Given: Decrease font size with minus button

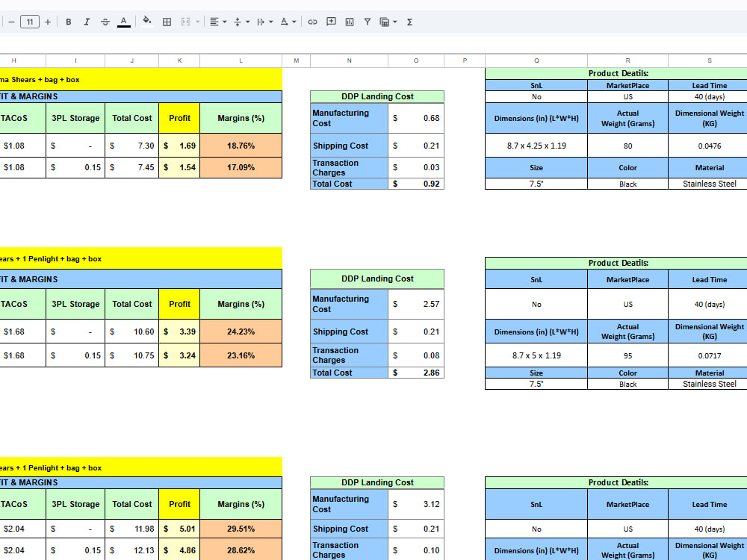Looking at the screenshot, I should pos(11,22).
